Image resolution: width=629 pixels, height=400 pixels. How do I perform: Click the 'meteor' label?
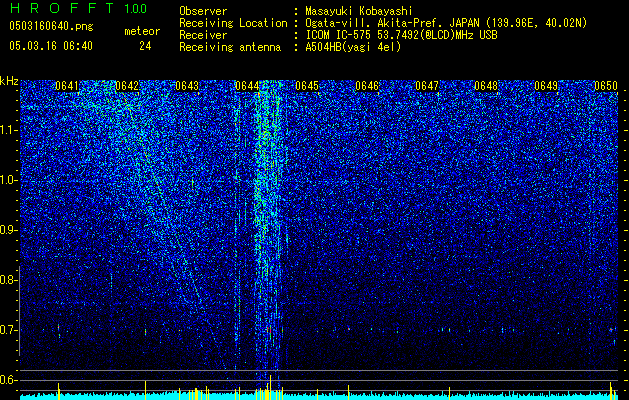pyautogui.click(x=142, y=31)
